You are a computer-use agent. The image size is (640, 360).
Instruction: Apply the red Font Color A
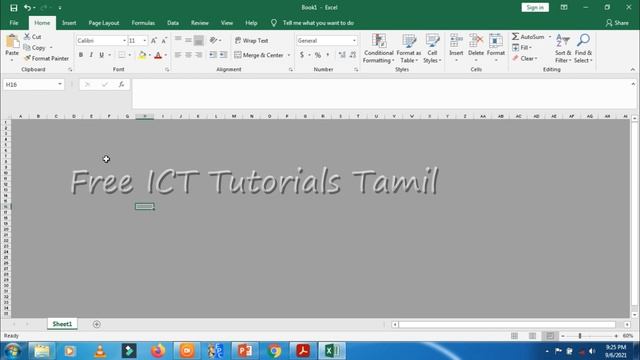pos(158,55)
